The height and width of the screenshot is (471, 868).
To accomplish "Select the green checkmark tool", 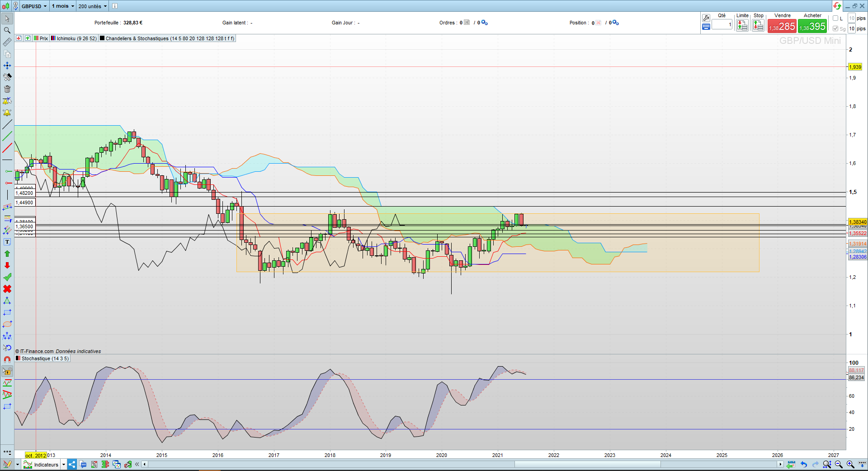I will tap(7, 277).
